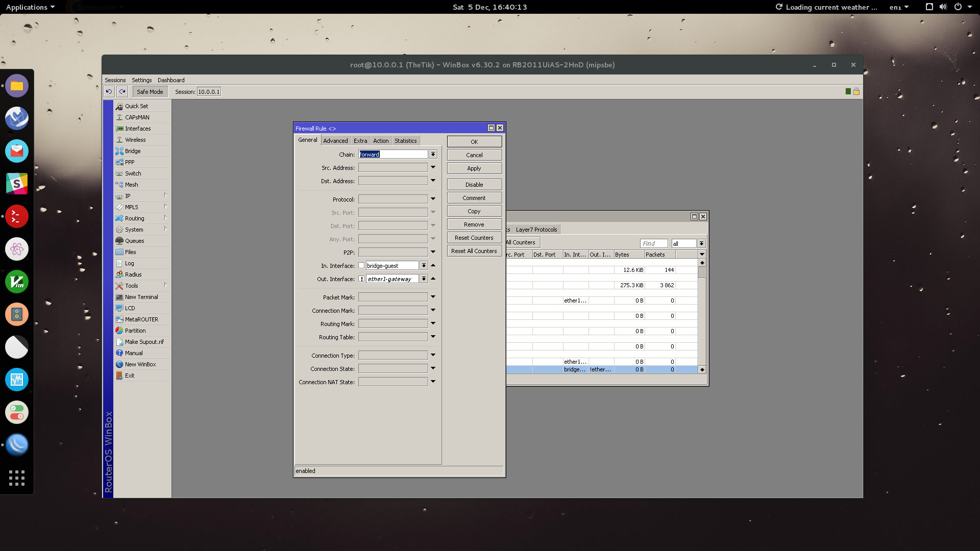Expand the Protocol dropdown in firewall rule
The width and height of the screenshot is (980, 551).
click(433, 199)
